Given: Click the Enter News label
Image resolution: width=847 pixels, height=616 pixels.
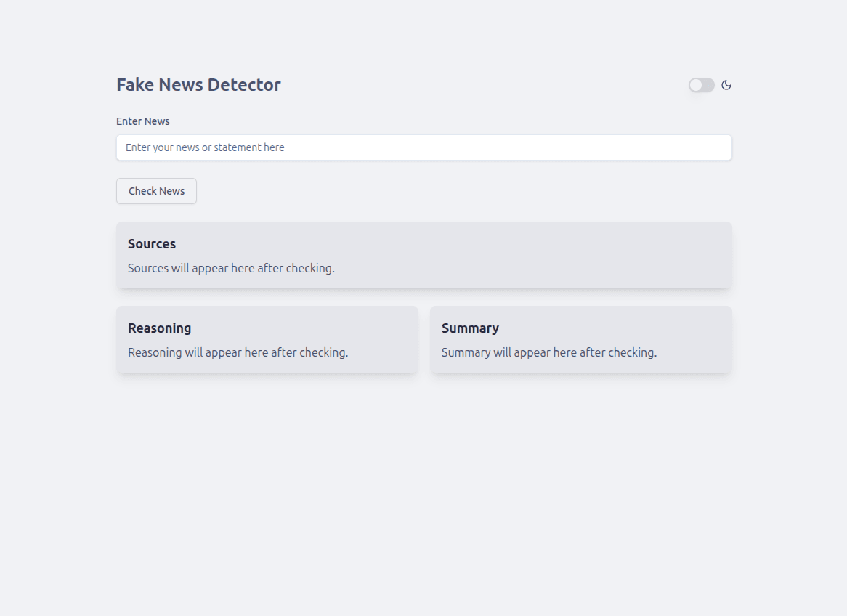Looking at the screenshot, I should point(142,121).
